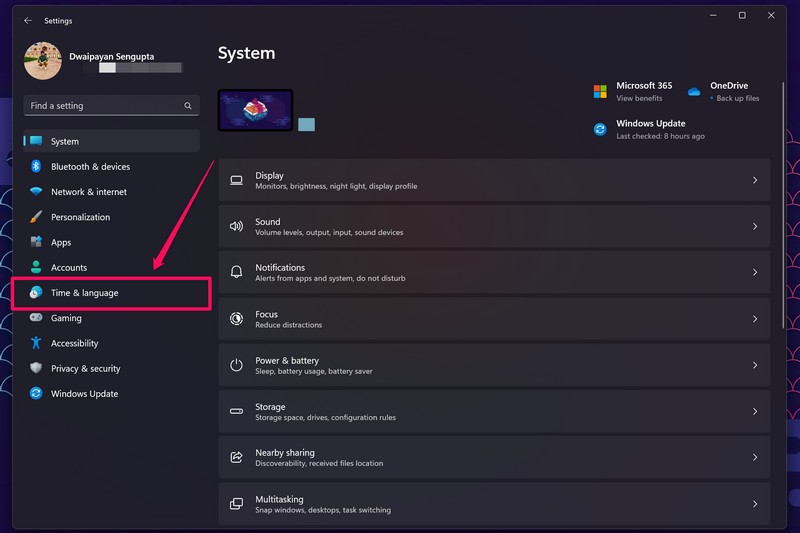Viewport: 800px width, 533px height.
Task: Click the Personalization paintbrush icon
Action: coord(36,217)
